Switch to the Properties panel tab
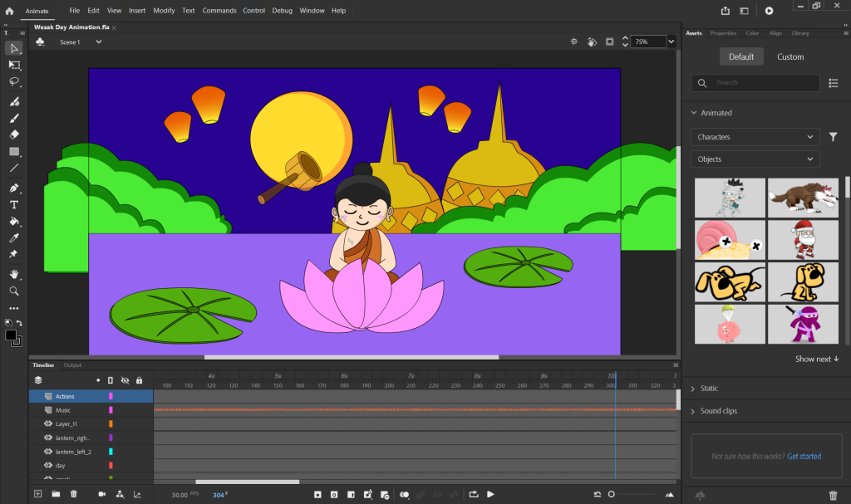The image size is (851, 504). tap(722, 33)
